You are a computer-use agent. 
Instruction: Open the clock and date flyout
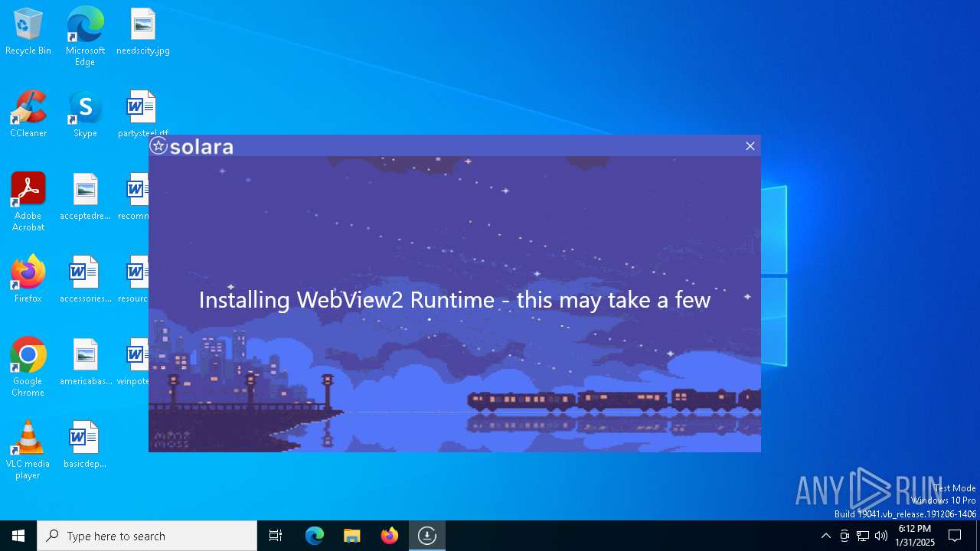tap(915, 536)
